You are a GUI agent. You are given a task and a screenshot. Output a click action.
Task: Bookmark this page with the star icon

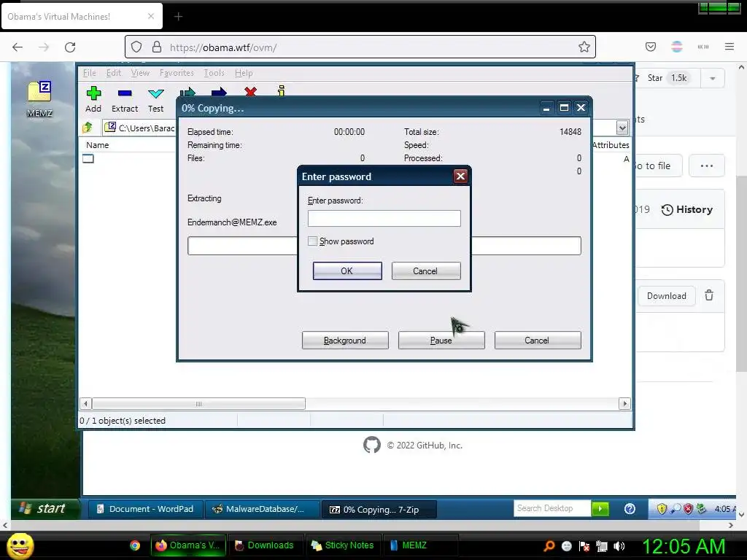point(584,47)
